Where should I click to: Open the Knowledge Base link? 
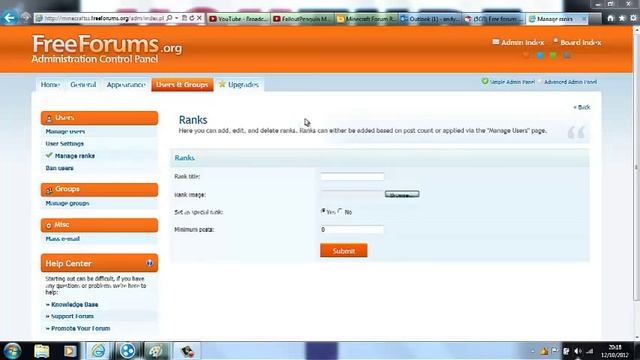(74, 304)
